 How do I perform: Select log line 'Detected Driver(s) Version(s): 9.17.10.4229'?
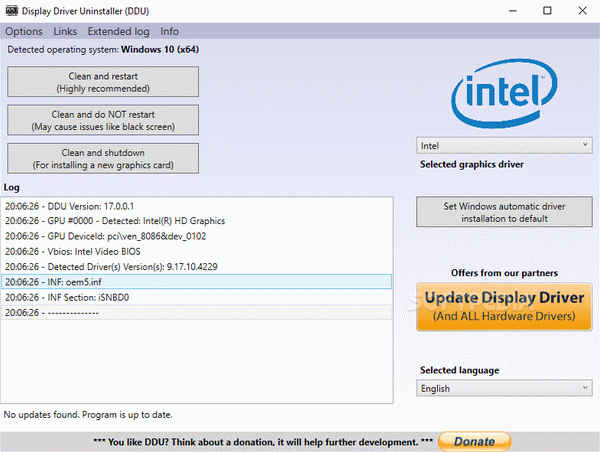pos(197,267)
